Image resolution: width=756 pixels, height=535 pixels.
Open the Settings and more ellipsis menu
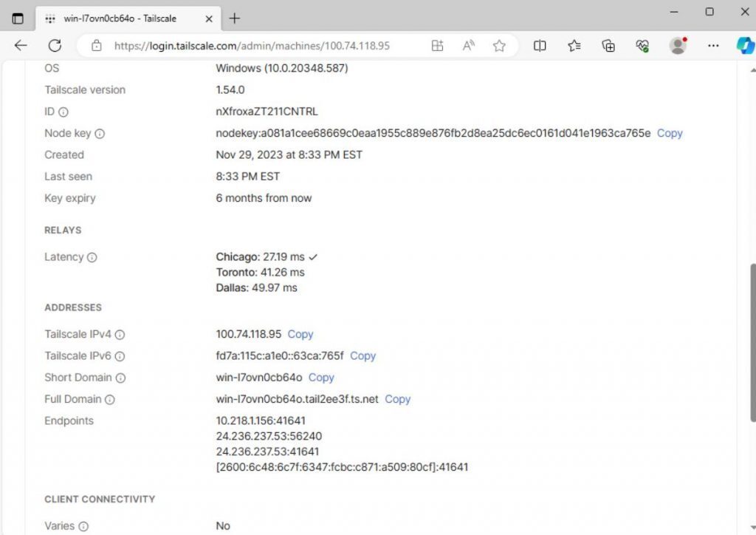(712, 45)
